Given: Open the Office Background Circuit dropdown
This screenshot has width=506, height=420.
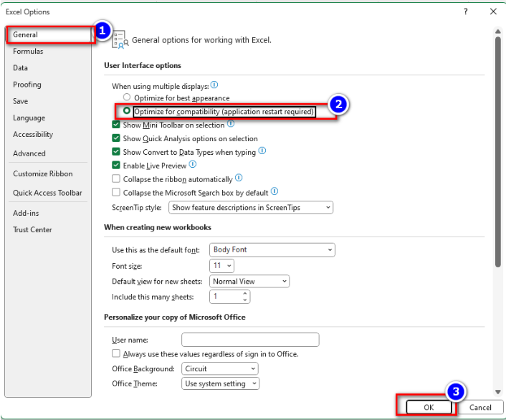Looking at the screenshot, I should (220, 368).
